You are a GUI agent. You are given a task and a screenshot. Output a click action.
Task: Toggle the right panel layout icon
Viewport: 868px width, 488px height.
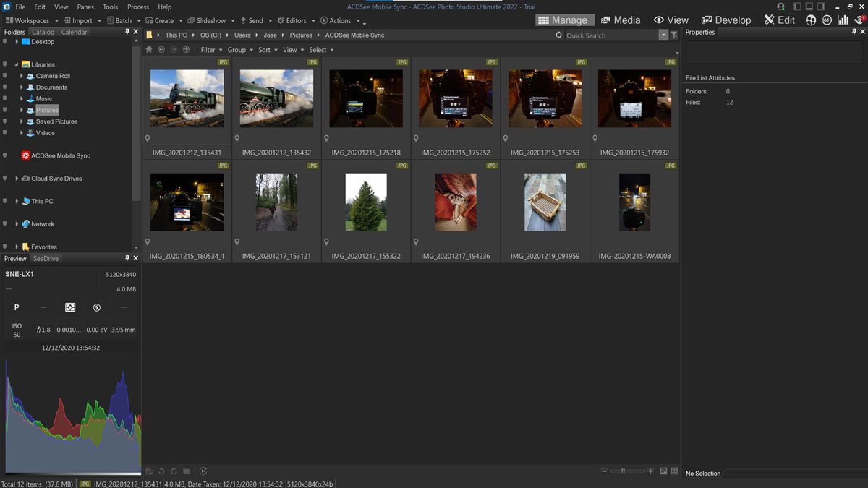tap(820, 7)
